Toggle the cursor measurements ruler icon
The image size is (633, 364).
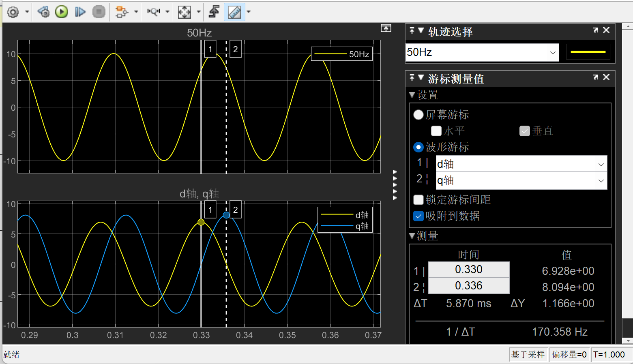pos(234,12)
